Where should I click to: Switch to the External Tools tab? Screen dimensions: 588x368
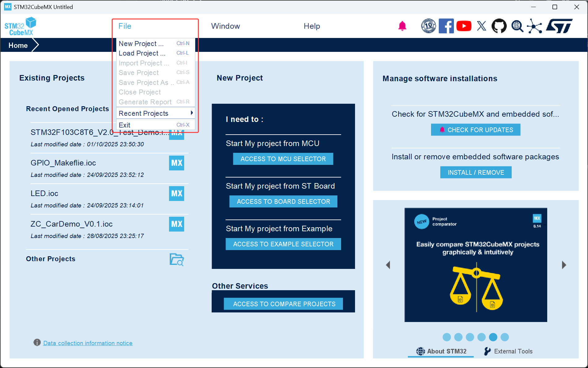click(x=508, y=351)
